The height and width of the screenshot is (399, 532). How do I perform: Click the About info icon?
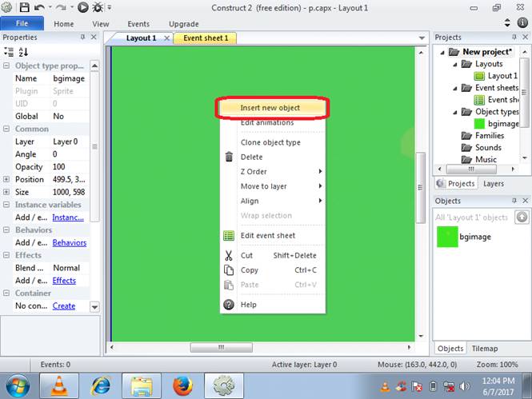pos(522,22)
